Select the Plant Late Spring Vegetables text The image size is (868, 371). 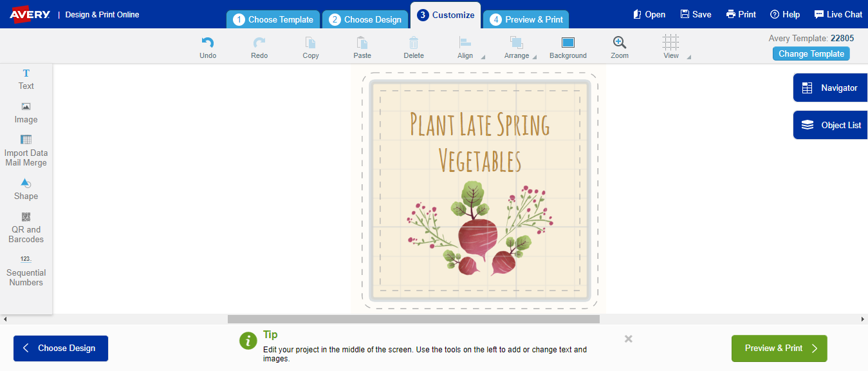click(479, 142)
